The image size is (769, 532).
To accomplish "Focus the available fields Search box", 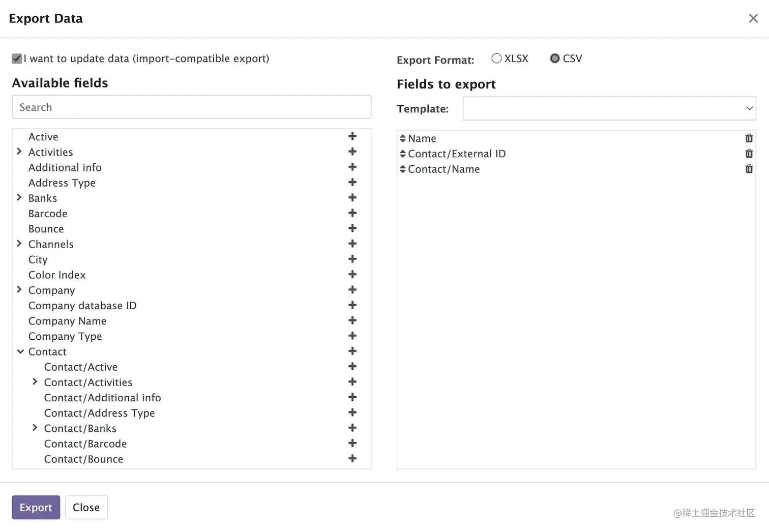I will pyautogui.click(x=191, y=107).
